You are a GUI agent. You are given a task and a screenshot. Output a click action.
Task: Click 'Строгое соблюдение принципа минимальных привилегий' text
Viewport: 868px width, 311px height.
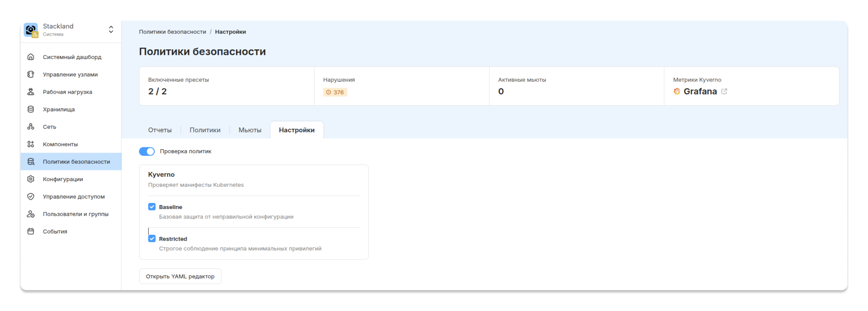point(240,249)
